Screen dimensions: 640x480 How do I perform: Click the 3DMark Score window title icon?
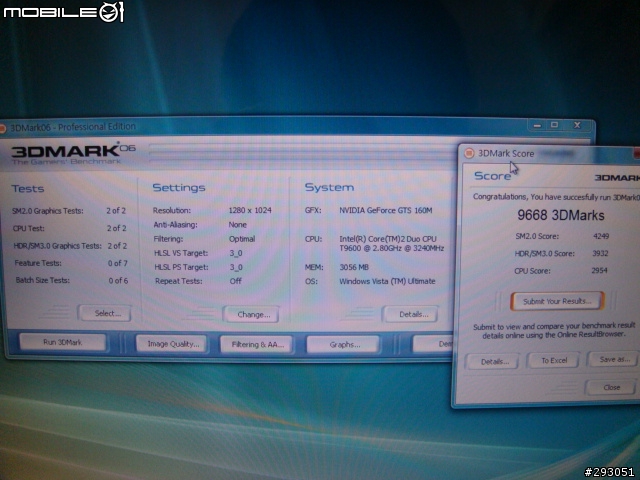[x=469, y=153]
